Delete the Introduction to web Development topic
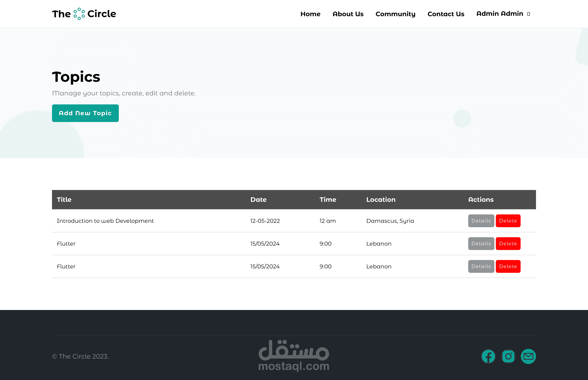Viewport: 588px width, 380px height. point(508,221)
